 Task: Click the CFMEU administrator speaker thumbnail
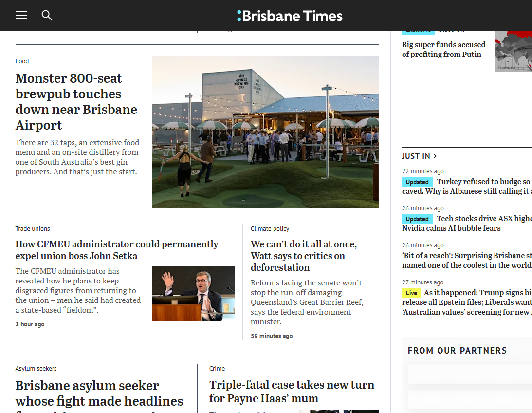pos(193,293)
